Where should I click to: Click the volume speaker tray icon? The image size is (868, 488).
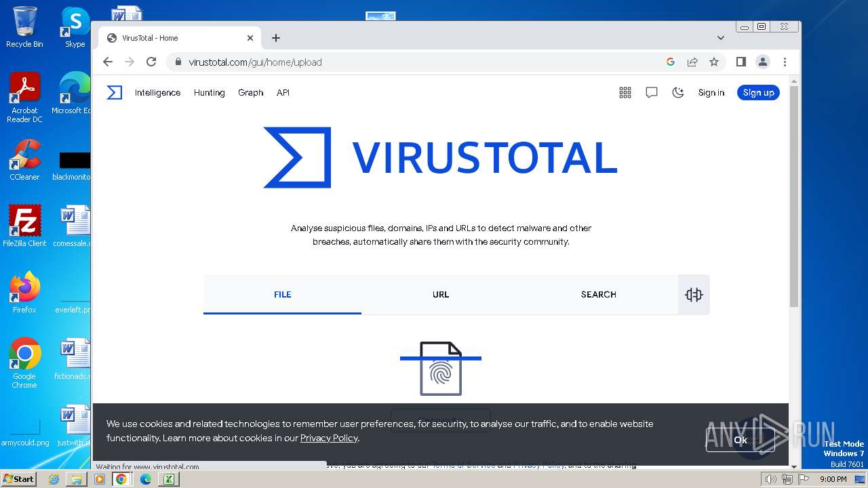point(770,479)
